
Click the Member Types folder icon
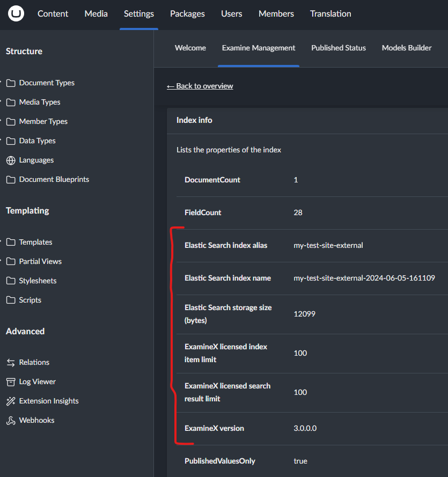click(11, 122)
